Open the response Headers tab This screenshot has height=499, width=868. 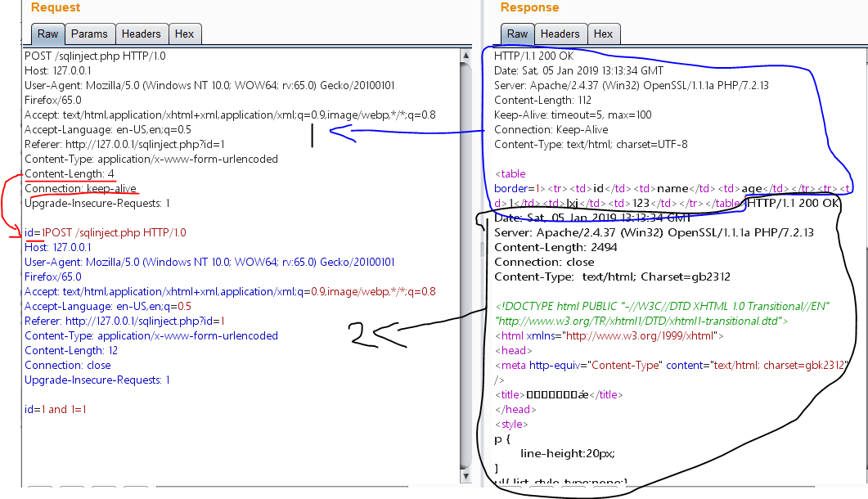[560, 34]
